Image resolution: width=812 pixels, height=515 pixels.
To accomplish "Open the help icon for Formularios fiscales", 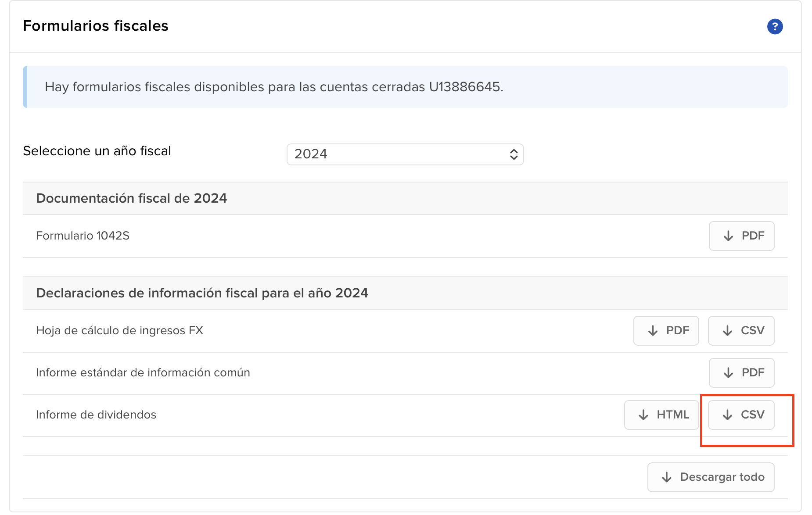I will 775,26.
